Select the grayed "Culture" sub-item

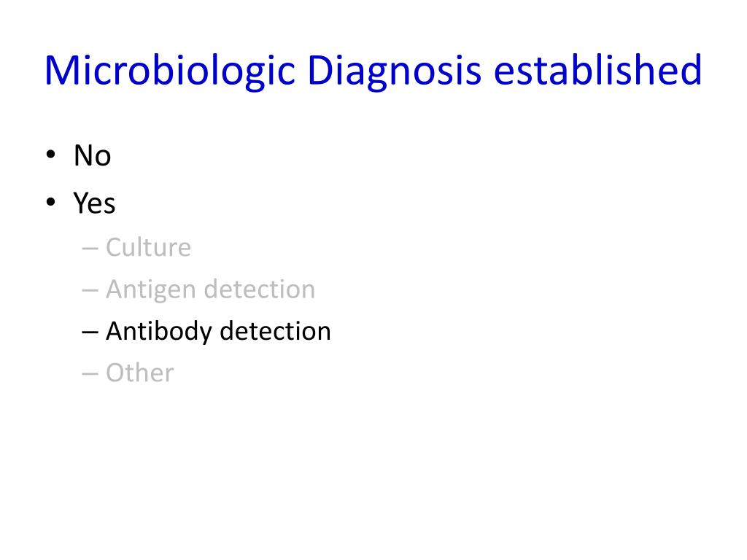148,248
